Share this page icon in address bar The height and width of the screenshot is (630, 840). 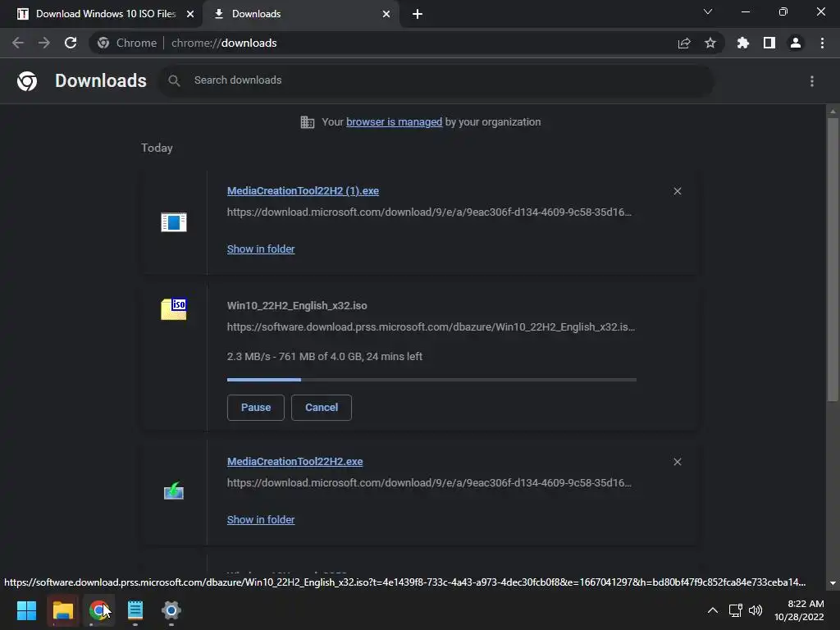tap(684, 43)
